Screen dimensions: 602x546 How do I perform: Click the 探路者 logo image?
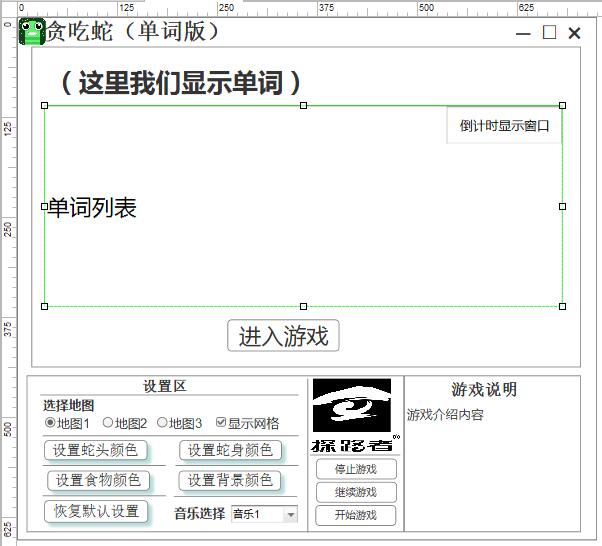[x=355, y=415]
